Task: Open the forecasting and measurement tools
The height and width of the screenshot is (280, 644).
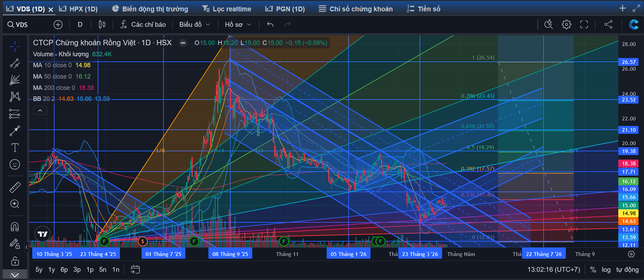Action: click(15, 114)
